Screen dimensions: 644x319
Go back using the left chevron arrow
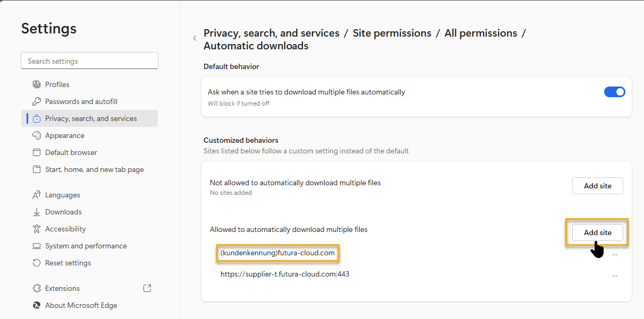(194, 38)
